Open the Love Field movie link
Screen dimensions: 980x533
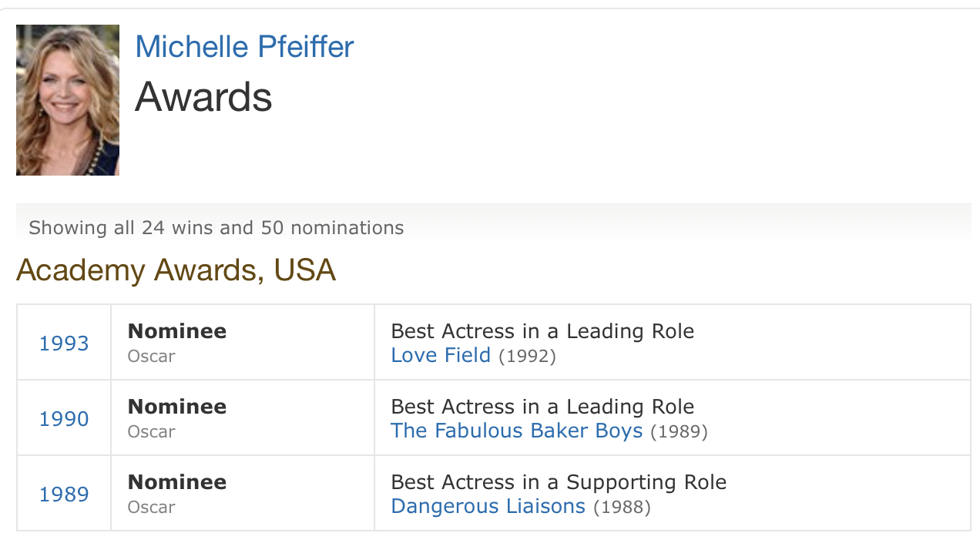(x=441, y=355)
